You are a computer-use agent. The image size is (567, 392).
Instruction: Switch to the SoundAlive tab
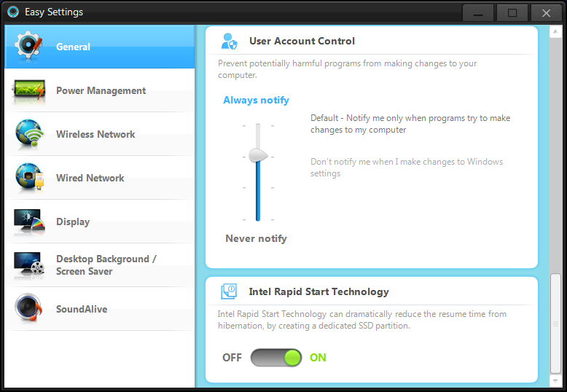coord(82,309)
